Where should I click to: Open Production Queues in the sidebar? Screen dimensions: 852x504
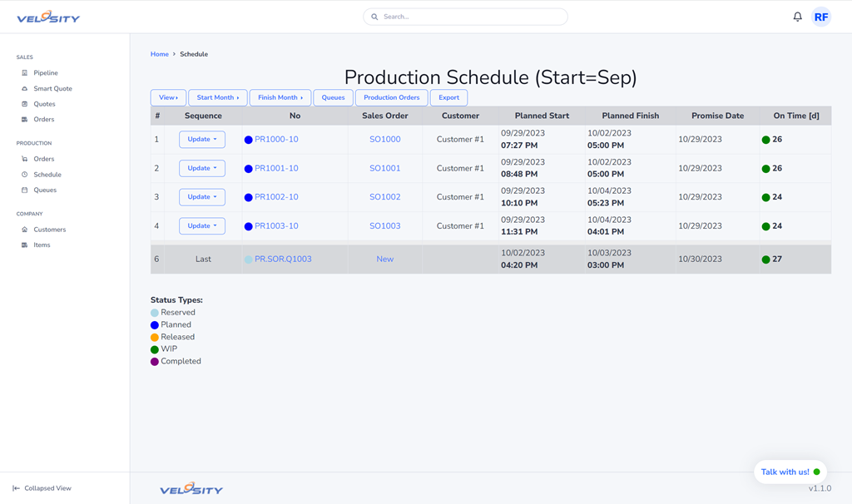click(x=45, y=190)
